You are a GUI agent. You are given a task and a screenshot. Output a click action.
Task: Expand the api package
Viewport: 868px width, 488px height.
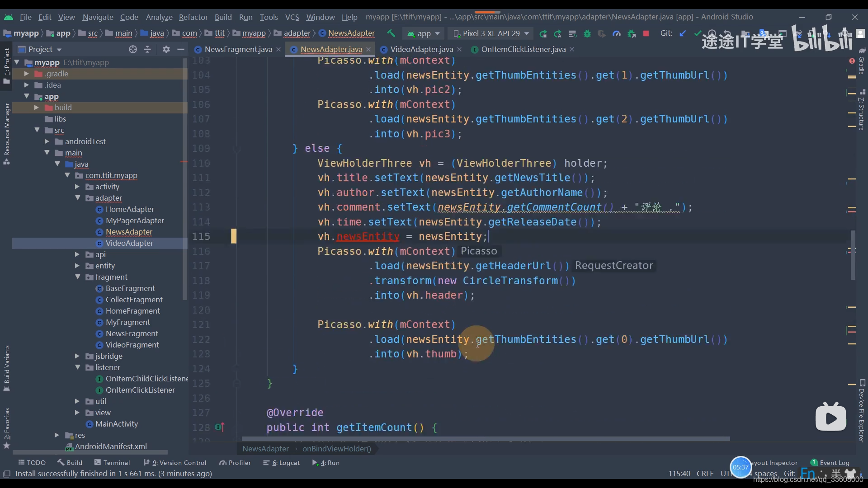pos(77,254)
